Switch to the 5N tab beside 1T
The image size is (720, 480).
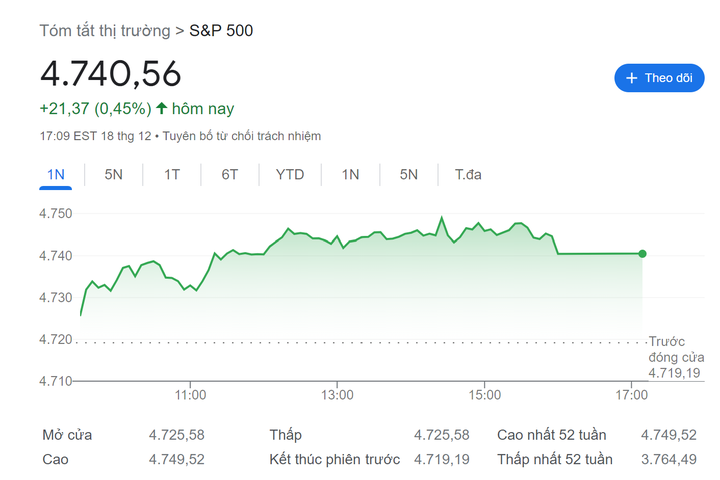tap(114, 175)
